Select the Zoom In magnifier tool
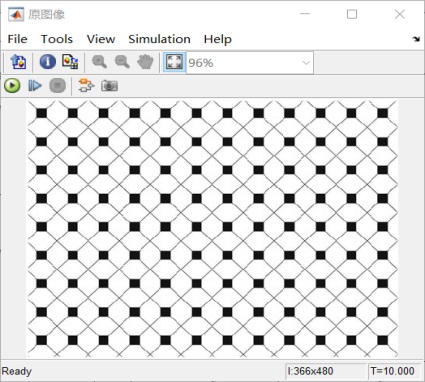This screenshot has height=382, width=425. 99,62
